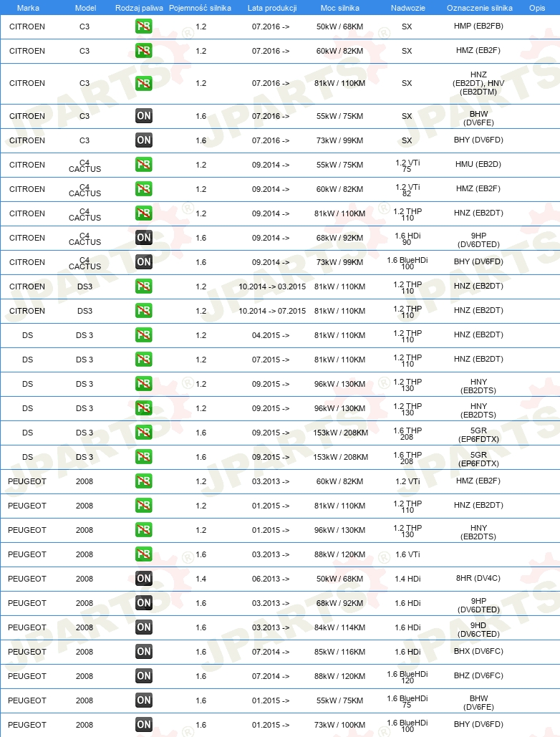Click the petrol icon in the 10.2014 -> 03.2015 row
560x737 pixels.
pyautogui.click(x=144, y=286)
